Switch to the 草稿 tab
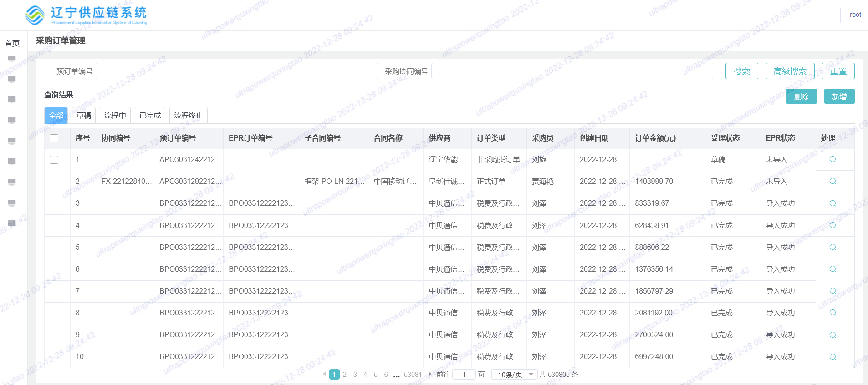Viewport: 868px width, 385px height. (x=84, y=116)
